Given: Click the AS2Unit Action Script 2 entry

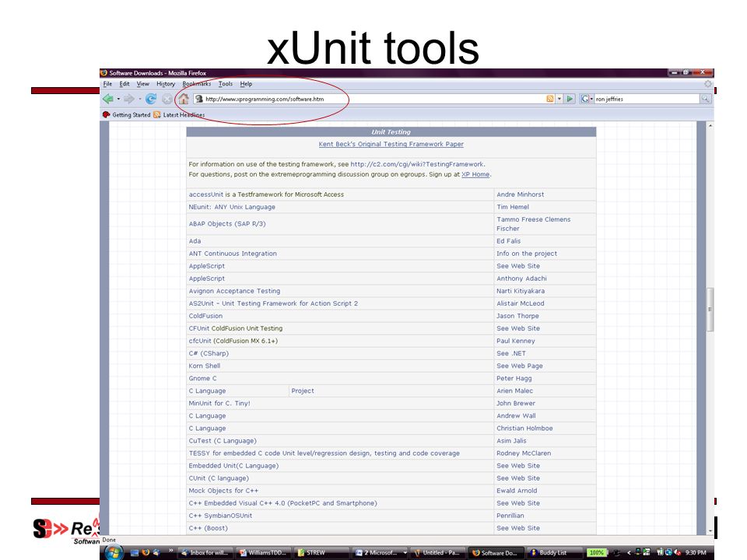Looking at the screenshot, I should coord(273,303).
